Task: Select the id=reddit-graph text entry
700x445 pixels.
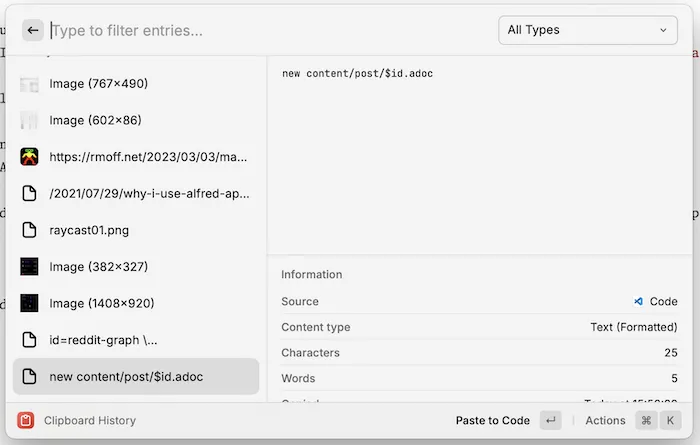Action: click(135, 340)
